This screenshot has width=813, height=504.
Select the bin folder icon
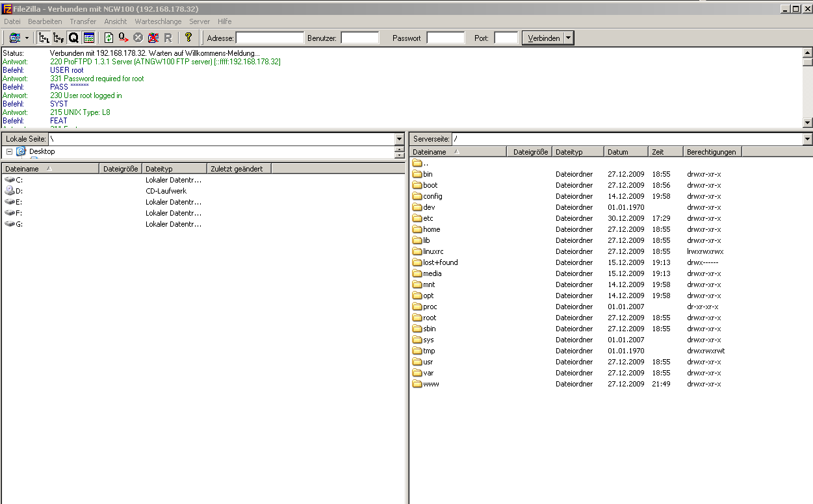(x=417, y=174)
